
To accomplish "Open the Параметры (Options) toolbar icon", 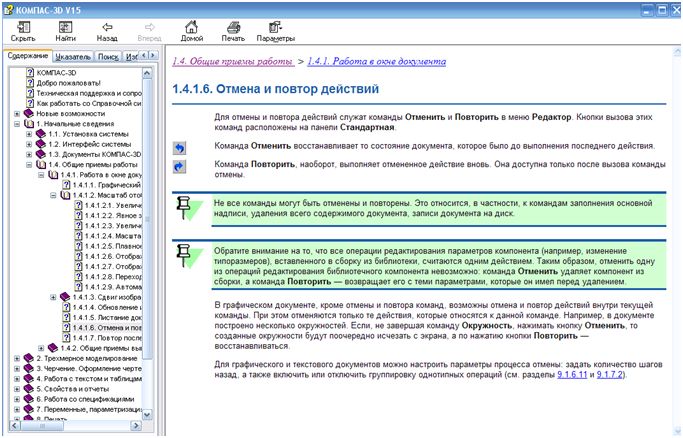I will 275,27.
